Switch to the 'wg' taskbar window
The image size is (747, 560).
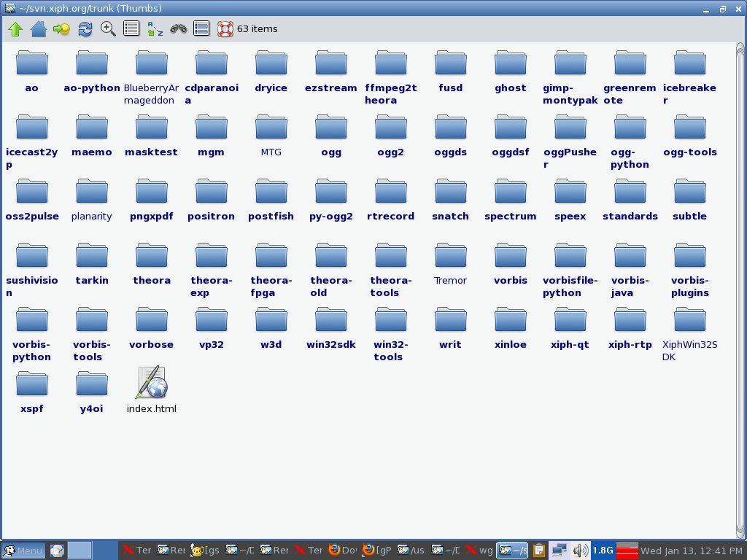pos(480,551)
